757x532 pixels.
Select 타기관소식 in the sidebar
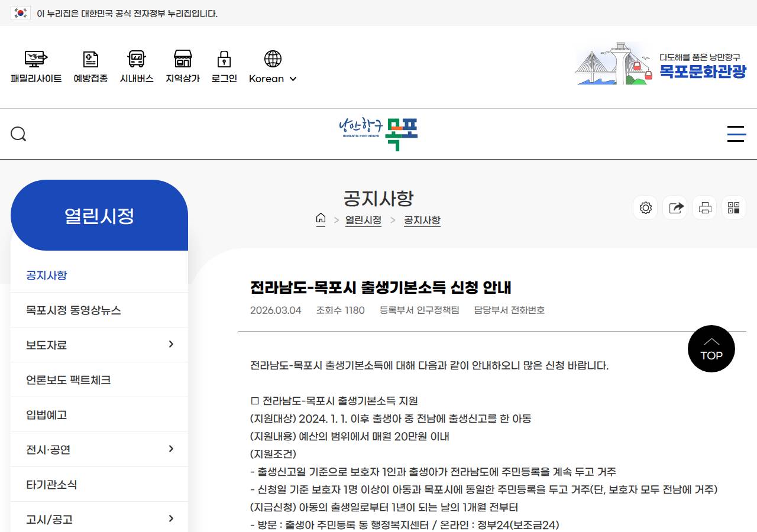pos(99,484)
